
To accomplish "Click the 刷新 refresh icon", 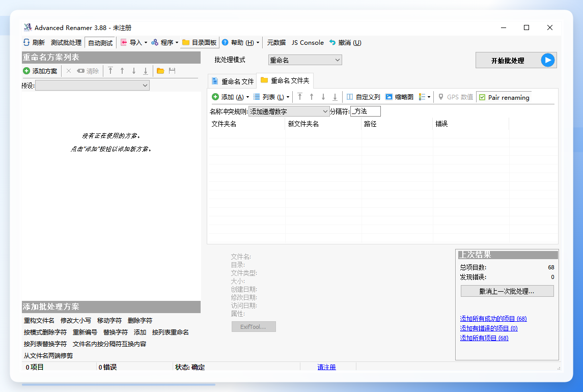I will point(26,42).
